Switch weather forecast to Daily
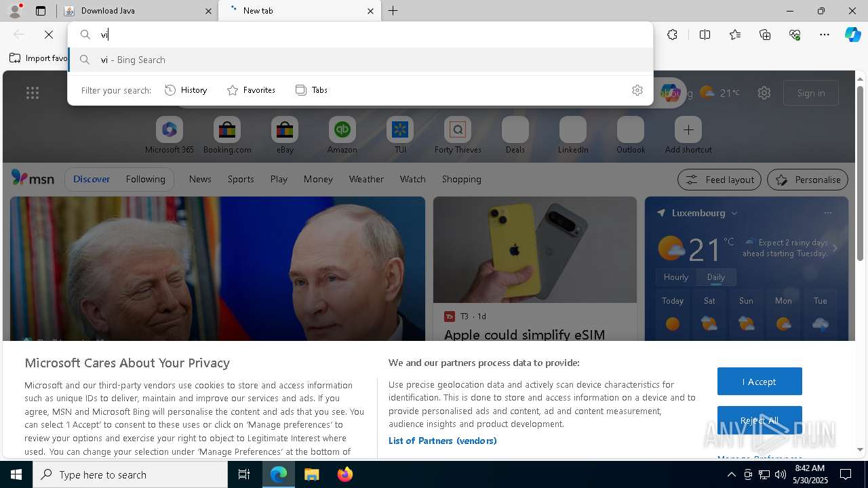The image size is (868, 488). (x=716, y=277)
